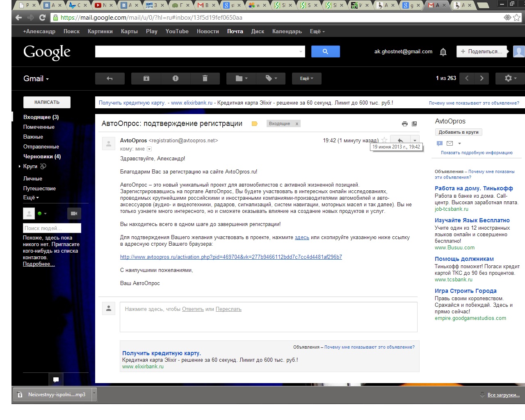Click the blue search button

point(325,51)
